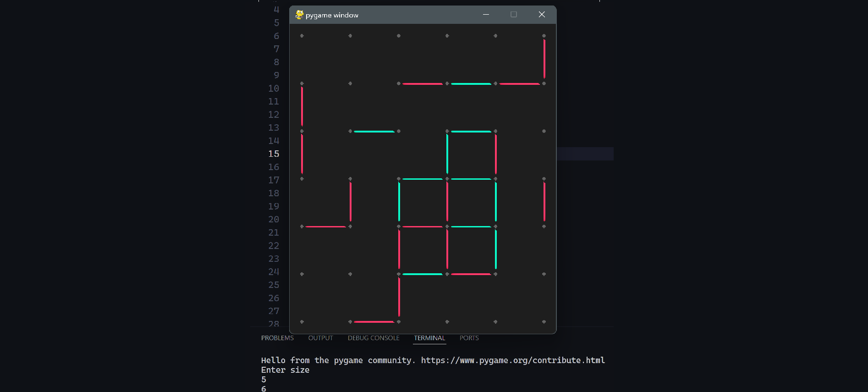Click editor line number 25

pyautogui.click(x=274, y=285)
